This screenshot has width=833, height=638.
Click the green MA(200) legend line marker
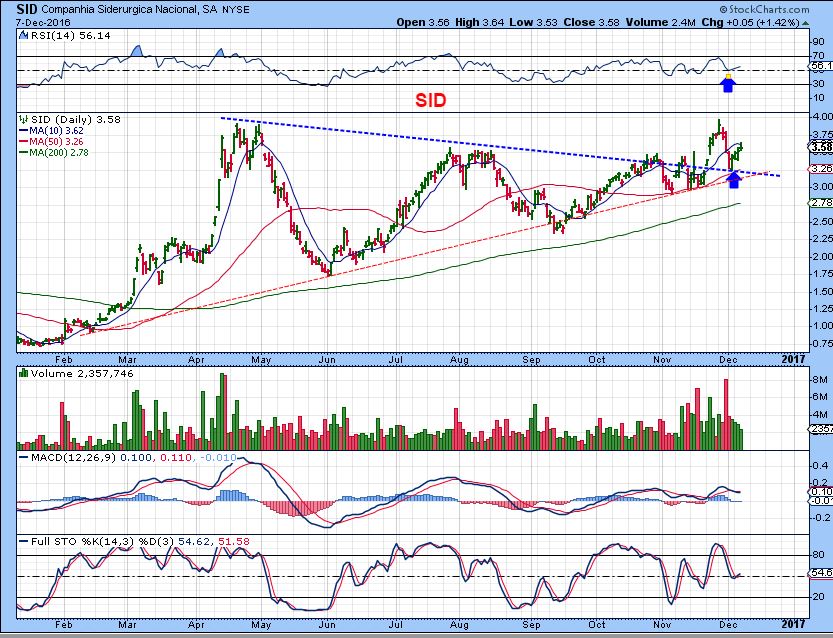23,153
